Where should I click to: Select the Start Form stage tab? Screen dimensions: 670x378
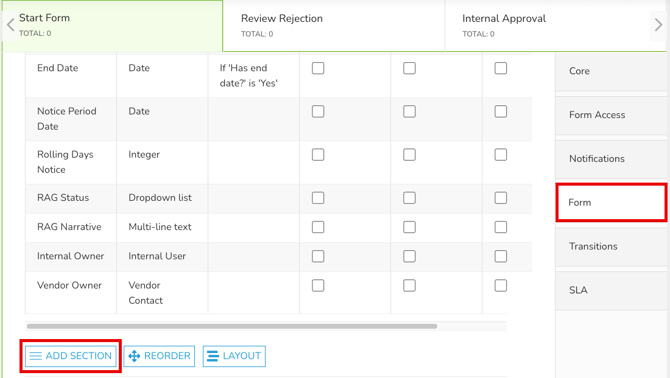112,26
